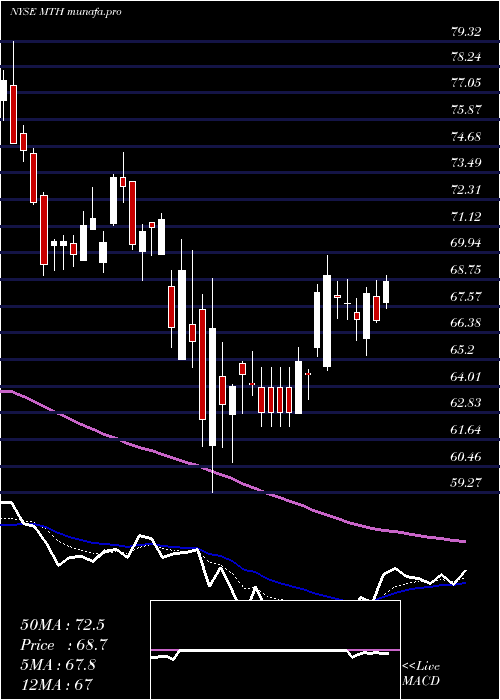500x700 pixels.
Task: Click the Price : 68.7 readout
Action: click(64, 645)
